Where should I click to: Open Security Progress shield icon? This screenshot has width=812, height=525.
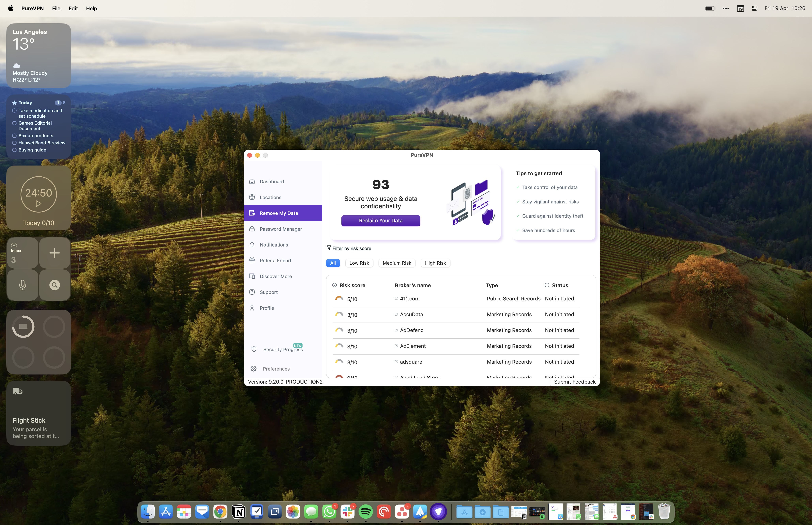[254, 349]
